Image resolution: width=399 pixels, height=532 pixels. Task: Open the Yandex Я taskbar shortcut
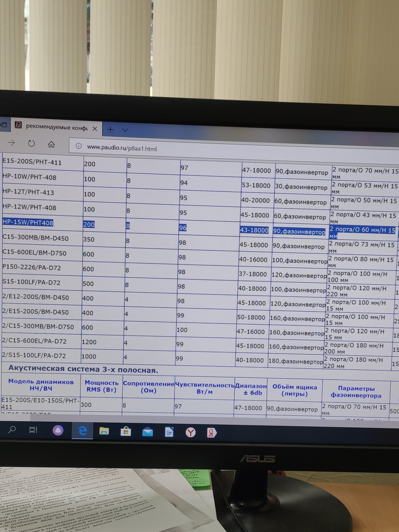211,433
